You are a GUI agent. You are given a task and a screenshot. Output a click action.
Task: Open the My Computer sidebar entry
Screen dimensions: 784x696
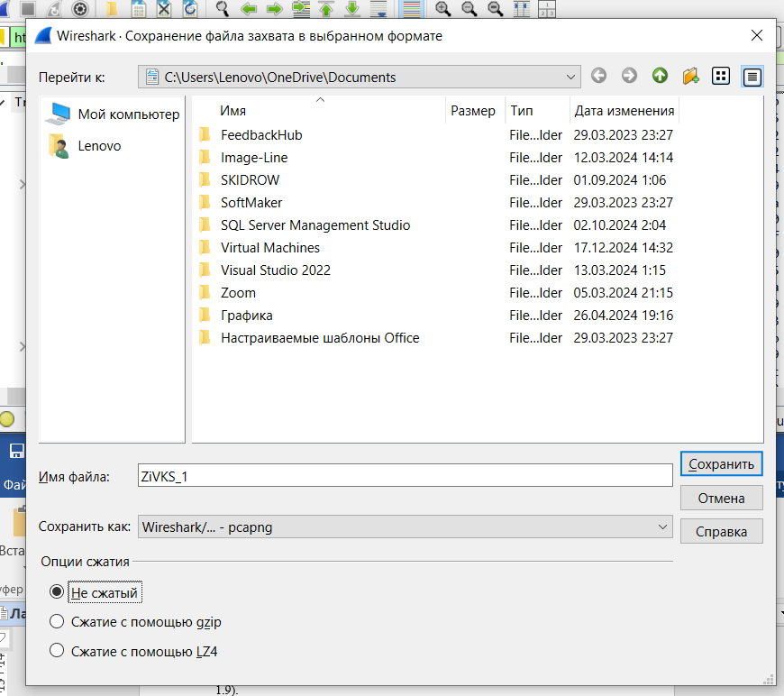click(113, 114)
